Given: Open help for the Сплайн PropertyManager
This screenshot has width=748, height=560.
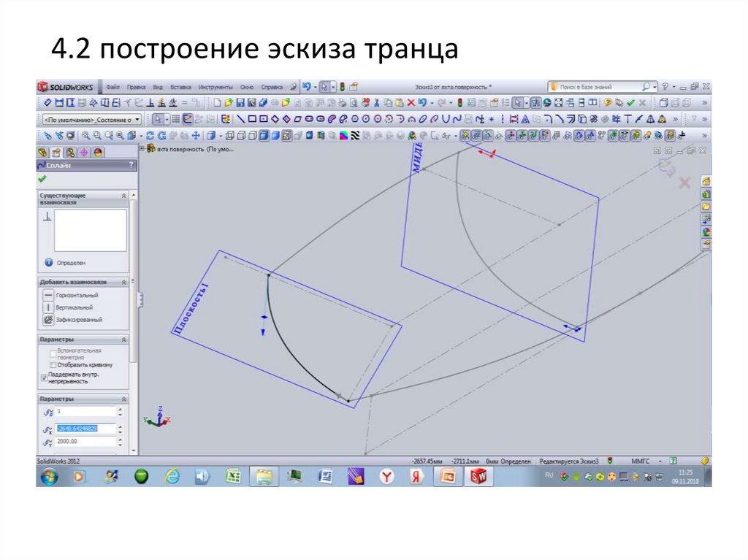Looking at the screenshot, I should (131, 165).
